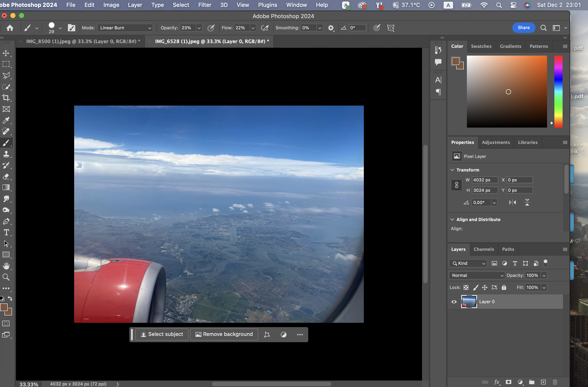Select the Eraser tool
The height and width of the screenshot is (387, 588).
(x=6, y=176)
